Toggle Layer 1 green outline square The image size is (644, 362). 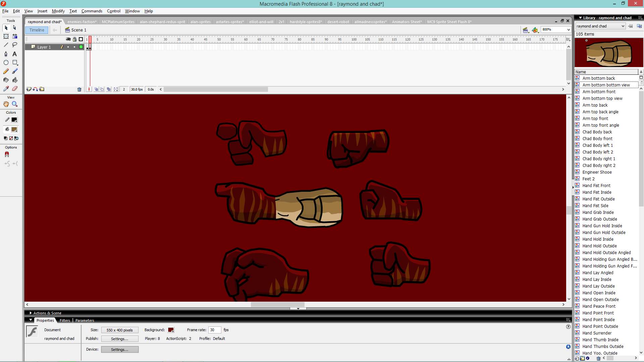pyautogui.click(x=81, y=47)
